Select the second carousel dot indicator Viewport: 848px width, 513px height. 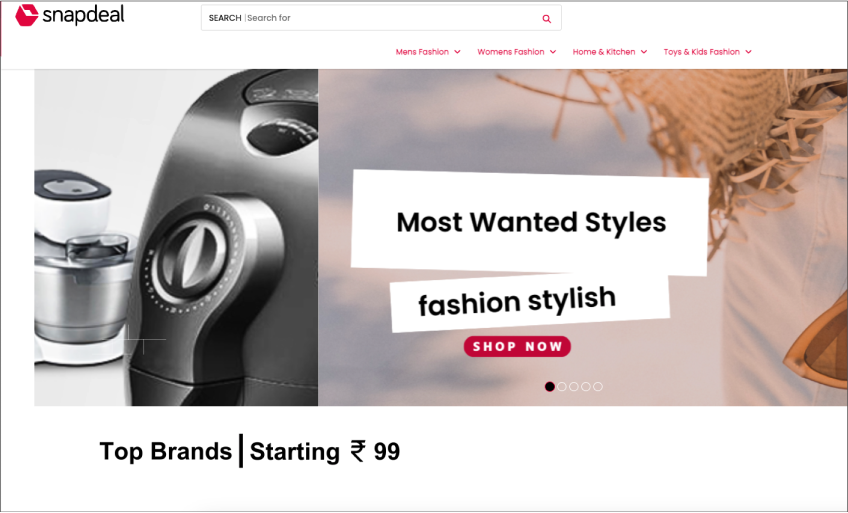[x=562, y=387]
